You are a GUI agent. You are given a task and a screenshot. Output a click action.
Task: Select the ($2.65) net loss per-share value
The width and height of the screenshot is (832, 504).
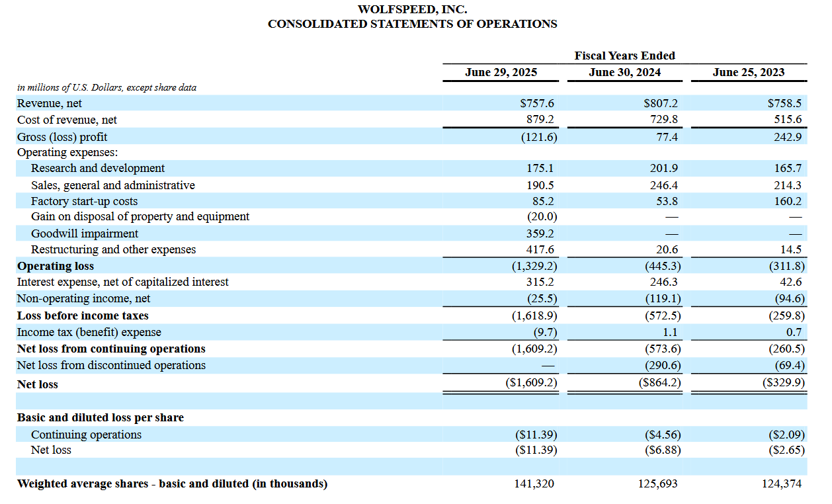(x=786, y=450)
